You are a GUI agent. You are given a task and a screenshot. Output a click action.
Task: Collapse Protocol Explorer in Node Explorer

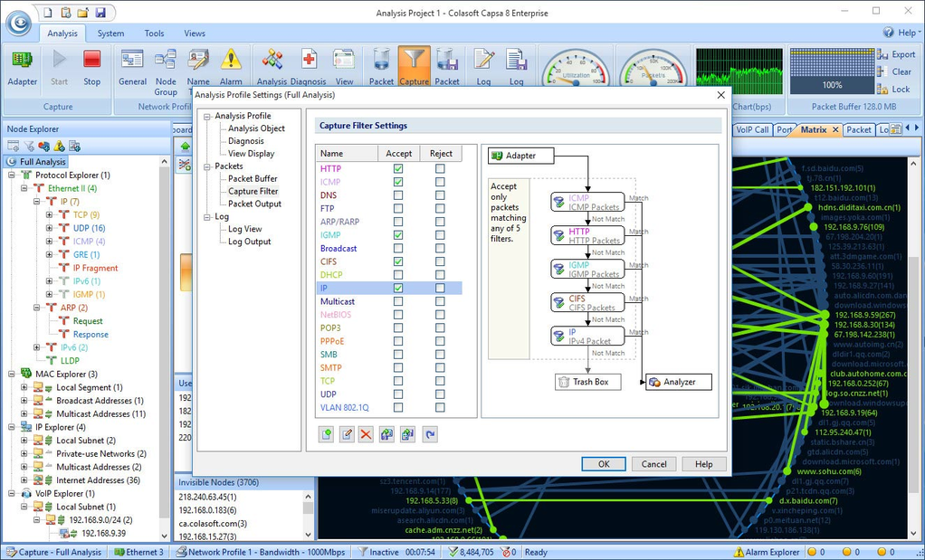(x=11, y=176)
